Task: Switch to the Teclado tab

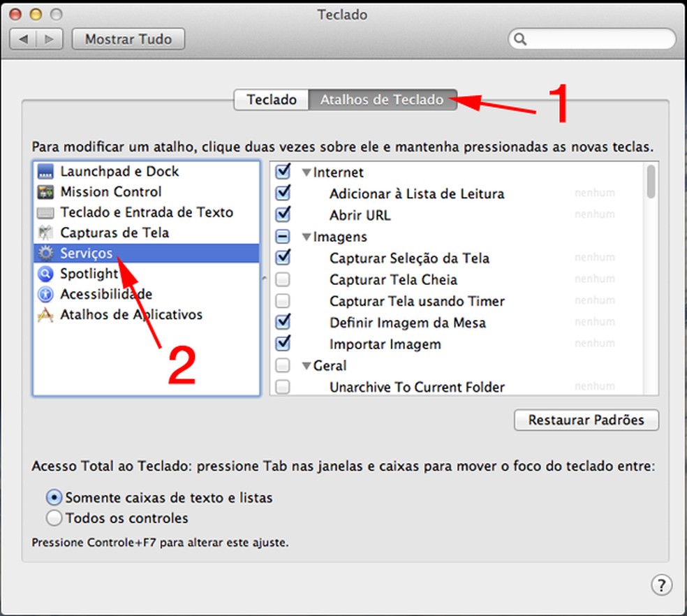Action: tap(271, 100)
